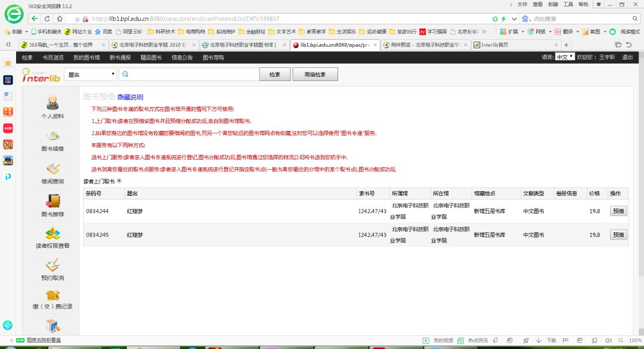Select 读者上门取书 radio button
644x349 pixels.
tap(119, 181)
